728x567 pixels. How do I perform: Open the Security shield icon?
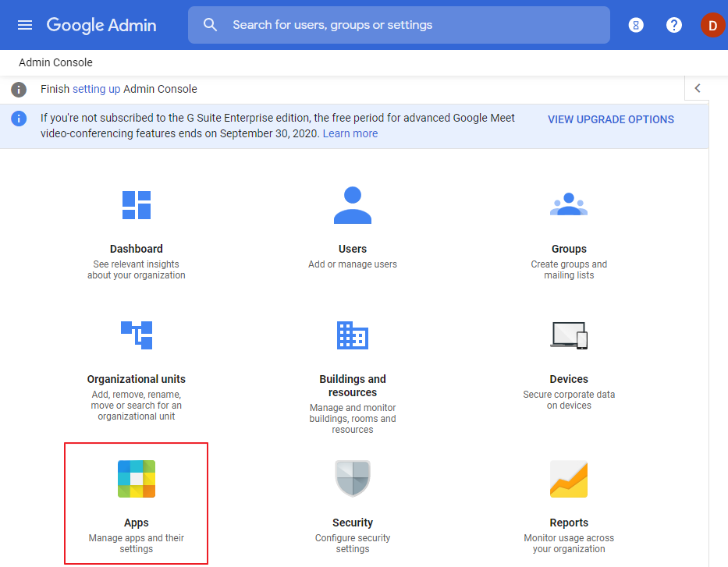(353, 478)
